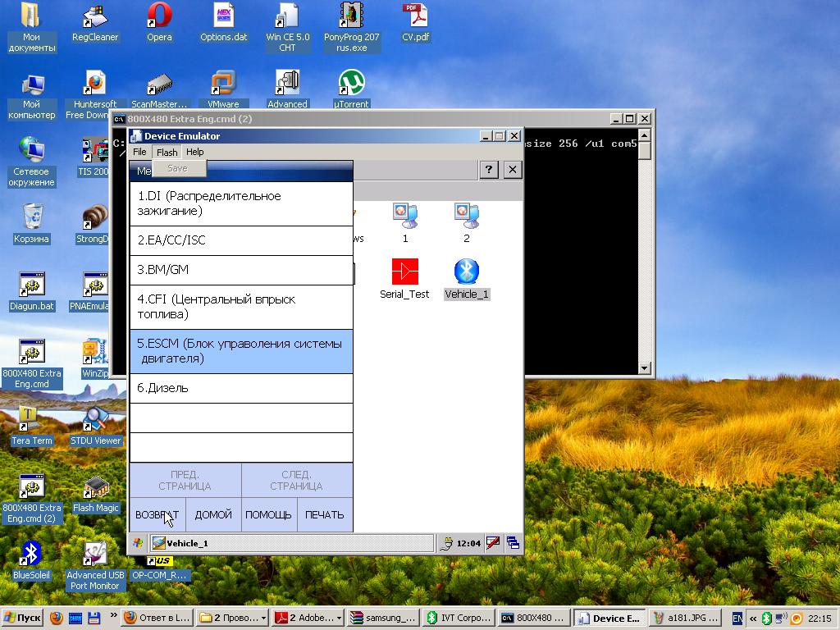Switch to samsung_... taskbar item
The image size is (840, 630).
382,618
